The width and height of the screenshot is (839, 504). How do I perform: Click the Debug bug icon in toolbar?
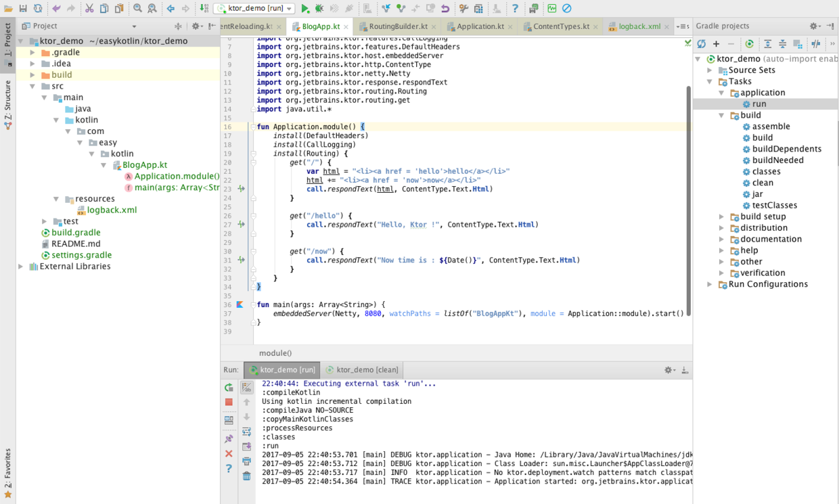tap(319, 9)
